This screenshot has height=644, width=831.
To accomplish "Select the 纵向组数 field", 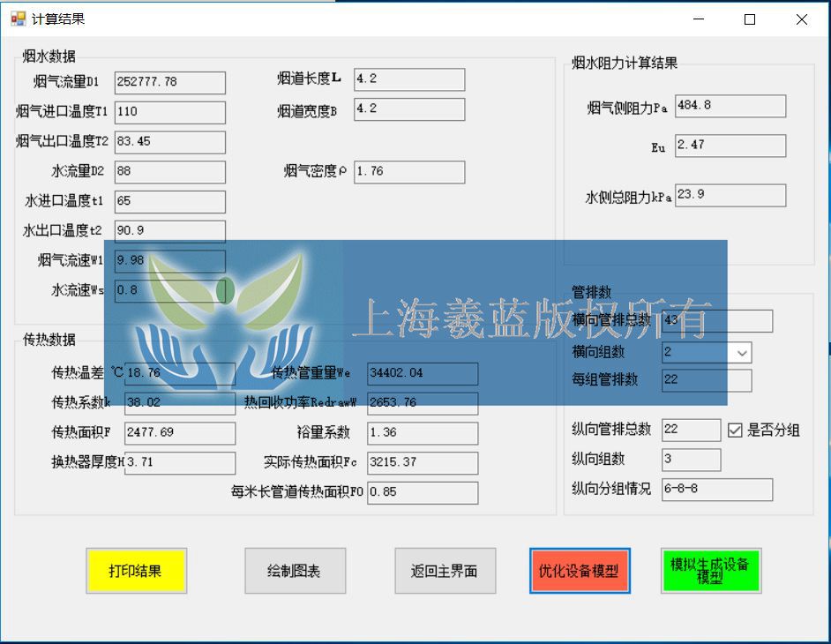I will pos(692,460).
